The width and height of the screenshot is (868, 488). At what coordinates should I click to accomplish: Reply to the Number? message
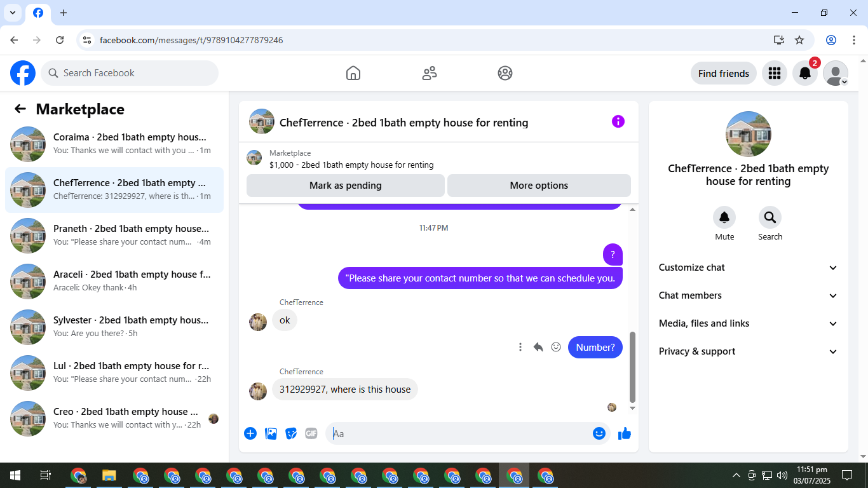[538, 347]
